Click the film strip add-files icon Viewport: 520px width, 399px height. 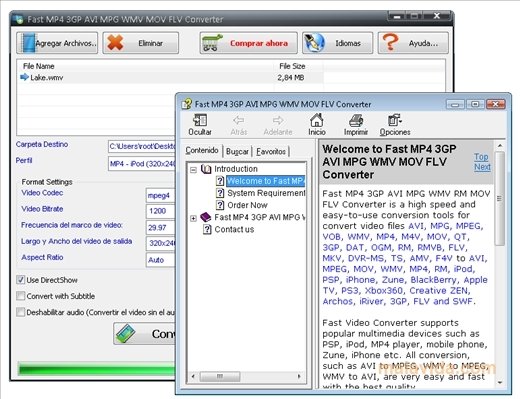click(x=28, y=43)
